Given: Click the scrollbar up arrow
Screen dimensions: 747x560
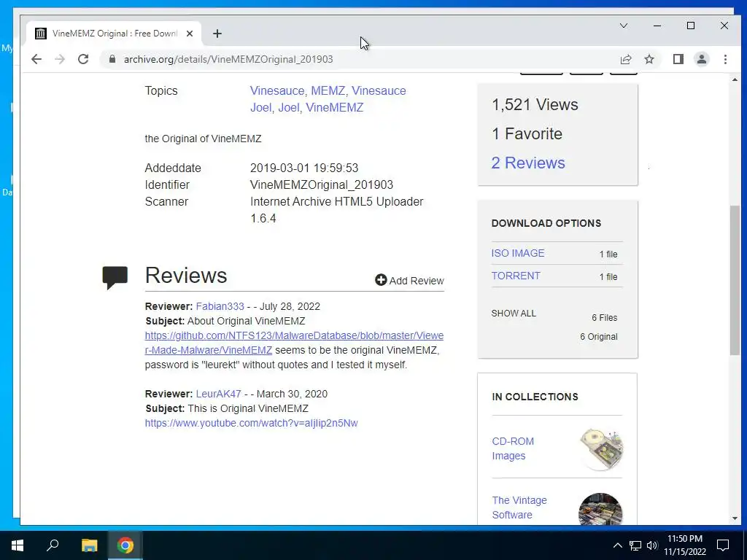Looking at the screenshot, I should (734, 79).
